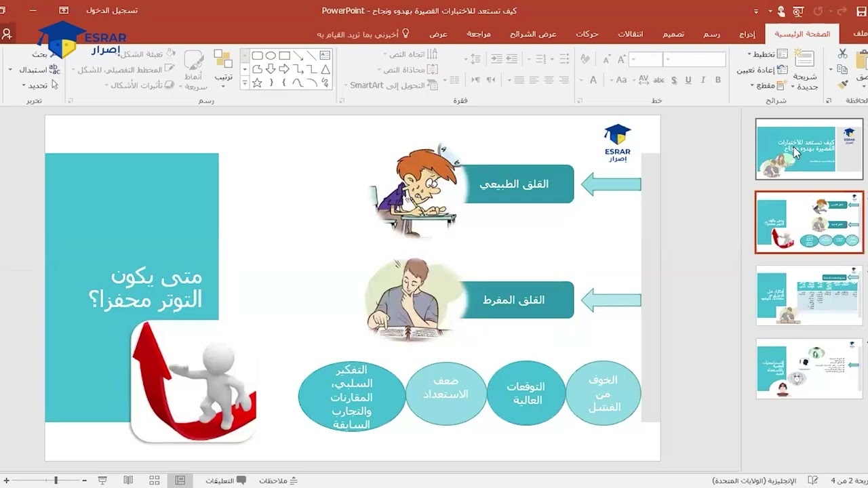
Task: Select the third slide thumbnail
Action: click(810, 296)
